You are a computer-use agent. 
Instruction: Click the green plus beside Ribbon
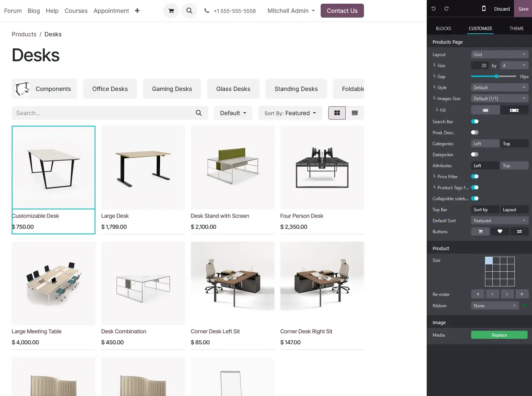(524, 305)
